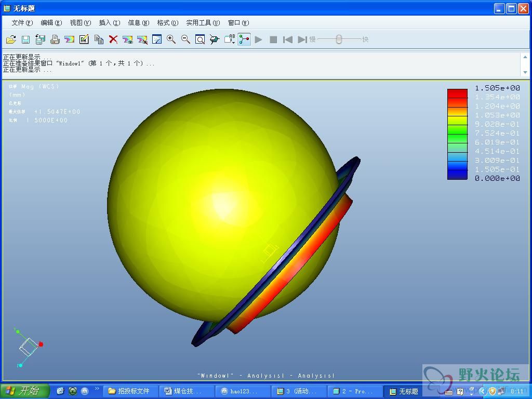Screen dimensions: 532x399
Task: Switch to the "3 (活动..." taskbar window
Action: pyautogui.click(x=299, y=391)
